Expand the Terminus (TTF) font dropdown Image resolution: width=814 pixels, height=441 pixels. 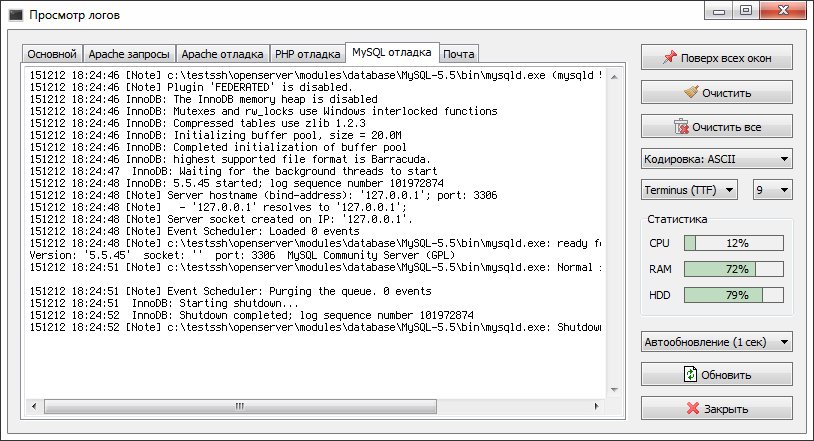(689, 190)
